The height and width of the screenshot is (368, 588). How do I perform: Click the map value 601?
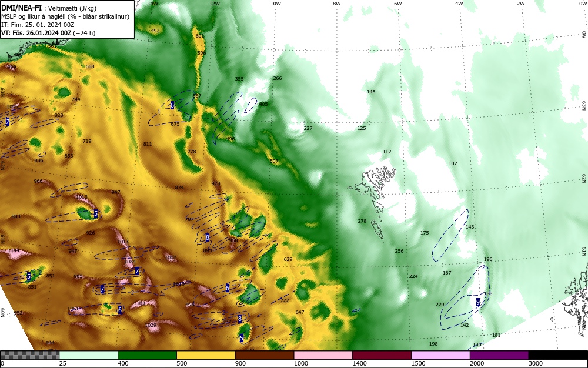pos(200,36)
